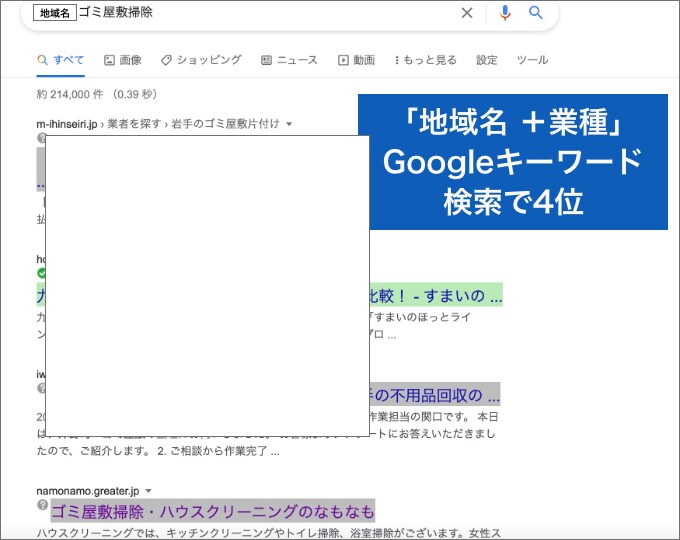Open the ゴミ屋敷掃除・ハウスクリーニングのなもなも result link
This screenshot has width=680, height=540.
point(212,511)
